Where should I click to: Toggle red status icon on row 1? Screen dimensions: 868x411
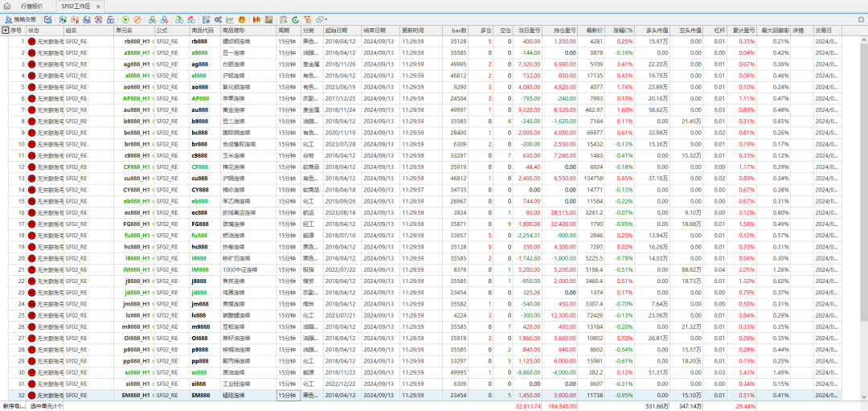pos(32,40)
